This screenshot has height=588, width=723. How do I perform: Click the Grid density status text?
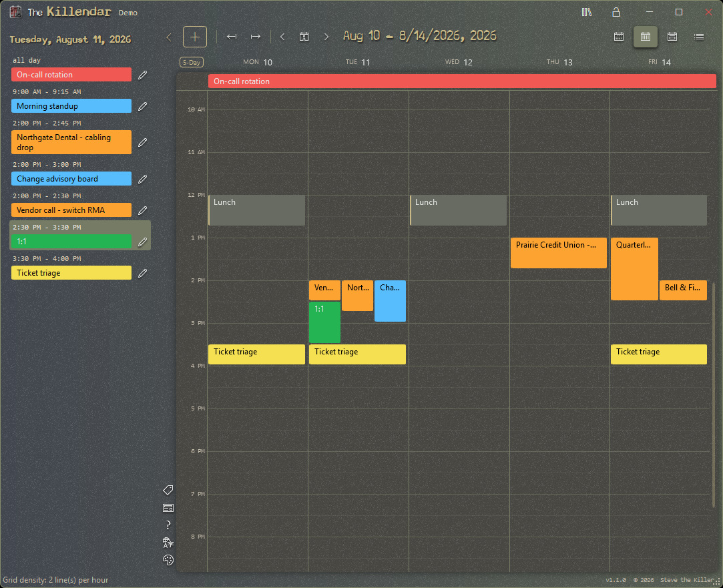[x=56, y=580]
